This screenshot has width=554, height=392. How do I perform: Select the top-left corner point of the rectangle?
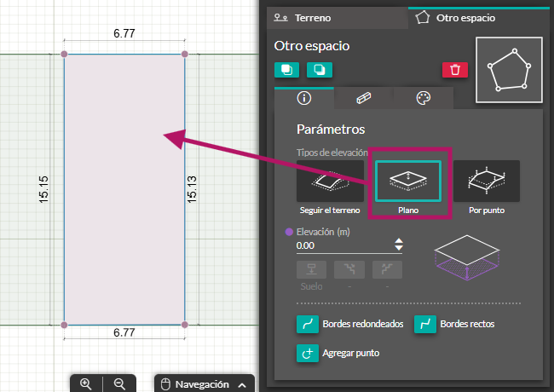[x=64, y=54]
